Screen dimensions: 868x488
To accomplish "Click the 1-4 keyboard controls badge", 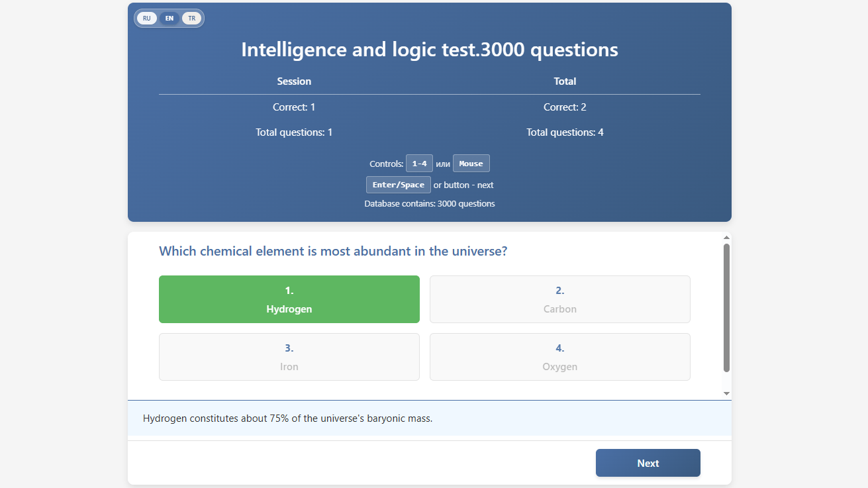I will click(419, 163).
